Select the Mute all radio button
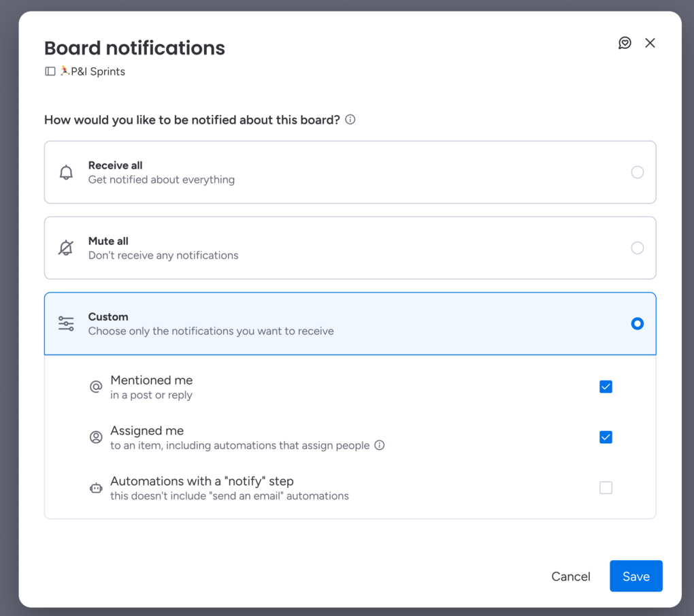The width and height of the screenshot is (694, 616). coord(637,248)
